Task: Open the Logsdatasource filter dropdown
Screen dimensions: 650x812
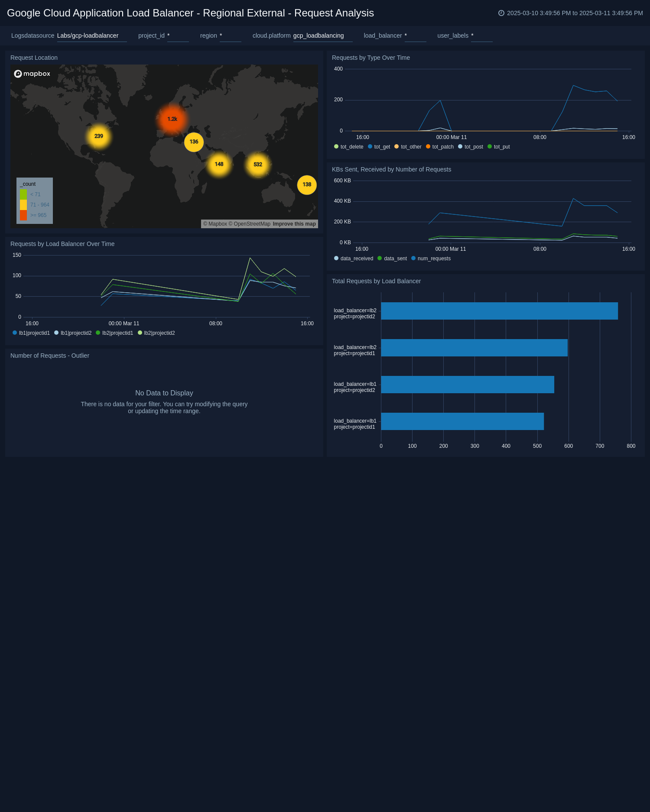Action: point(91,36)
